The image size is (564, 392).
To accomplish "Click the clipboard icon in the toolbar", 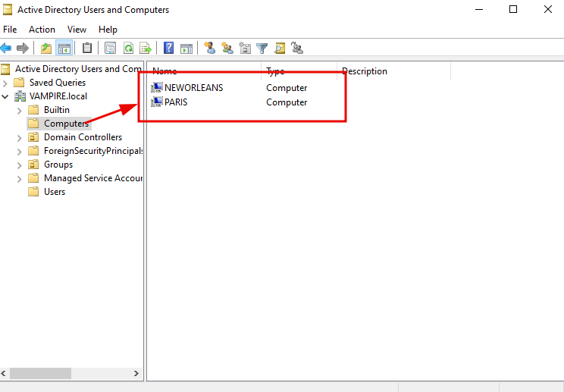I will (87, 48).
